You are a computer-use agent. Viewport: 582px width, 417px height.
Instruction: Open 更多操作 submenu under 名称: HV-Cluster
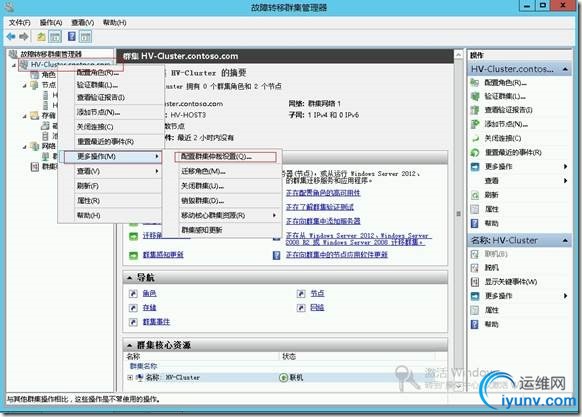point(520,296)
